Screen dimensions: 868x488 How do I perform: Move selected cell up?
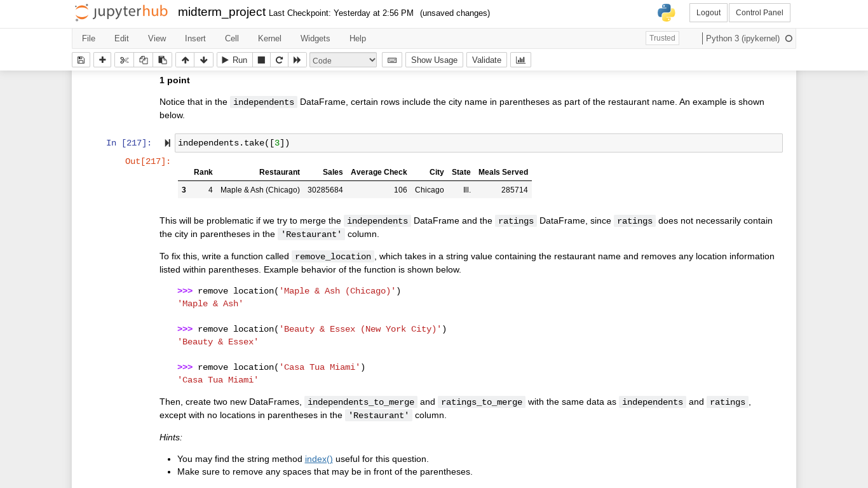tap(185, 60)
